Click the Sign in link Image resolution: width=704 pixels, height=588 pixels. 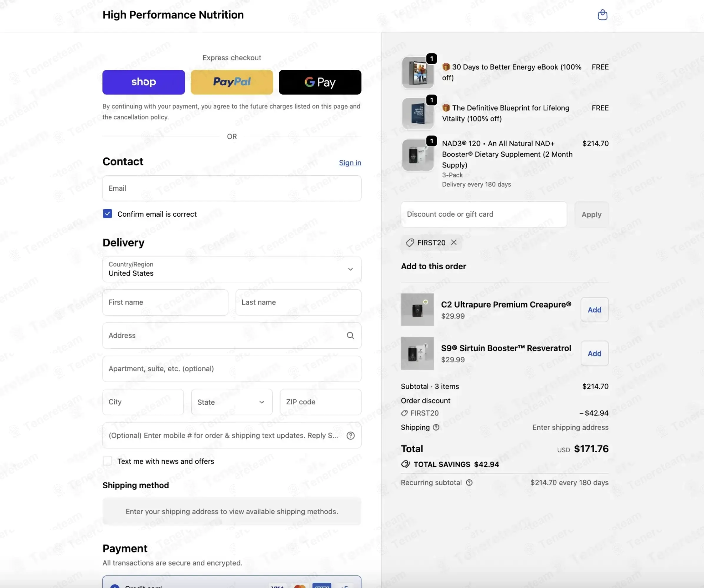coord(350,163)
